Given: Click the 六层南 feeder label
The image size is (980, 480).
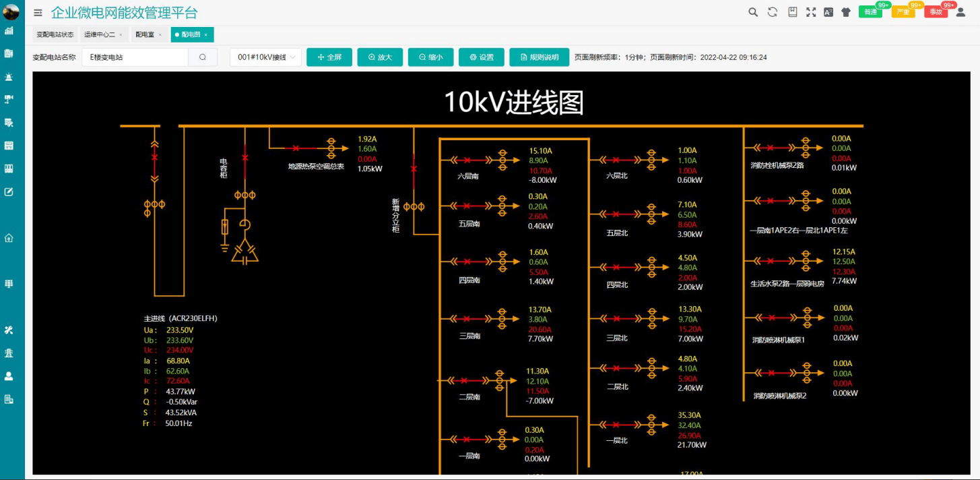Looking at the screenshot, I should 469,176.
